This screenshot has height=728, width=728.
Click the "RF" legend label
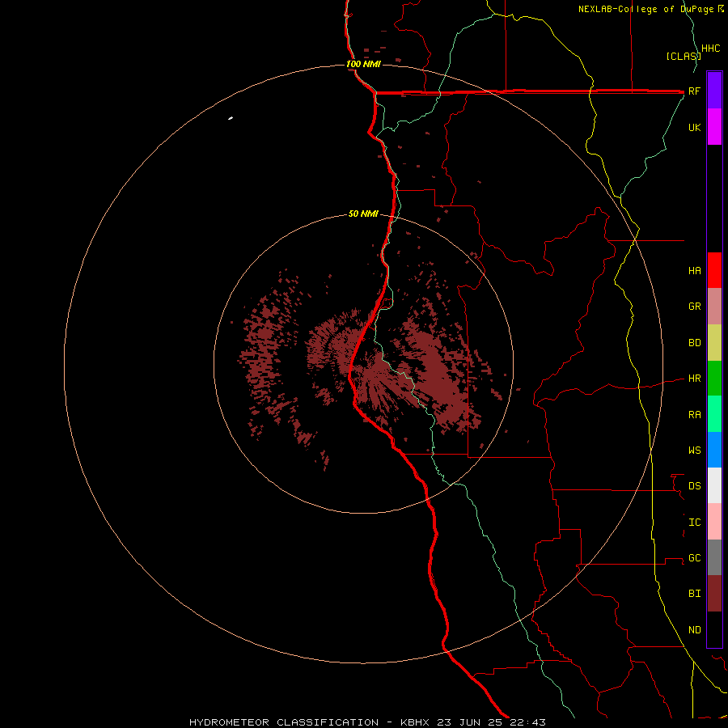tap(694, 91)
